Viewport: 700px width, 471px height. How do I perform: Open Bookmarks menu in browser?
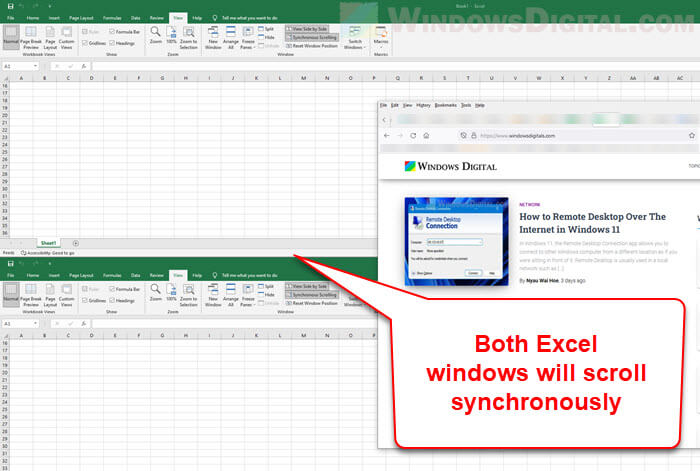point(446,105)
